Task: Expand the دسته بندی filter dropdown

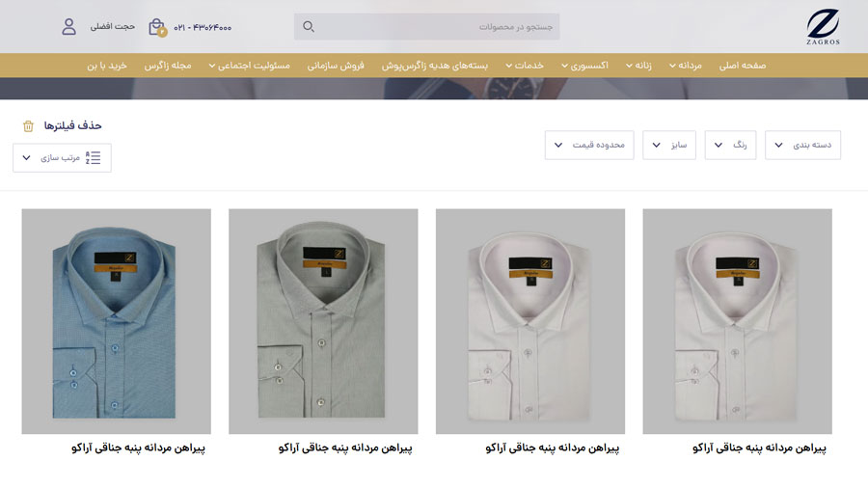Action: [x=802, y=145]
